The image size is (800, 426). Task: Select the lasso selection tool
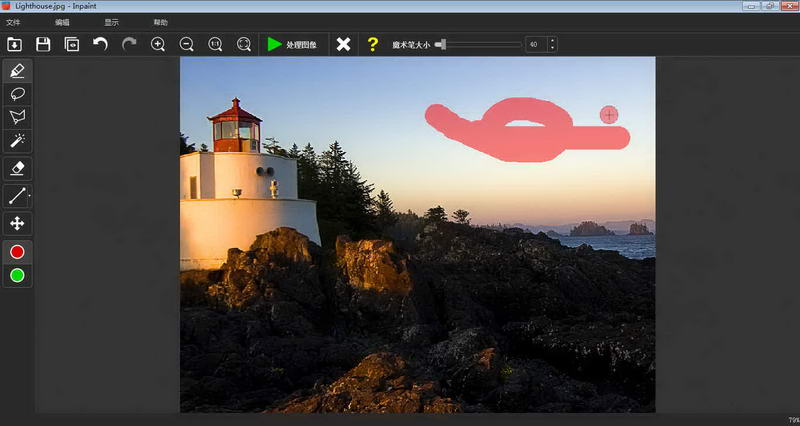click(17, 94)
